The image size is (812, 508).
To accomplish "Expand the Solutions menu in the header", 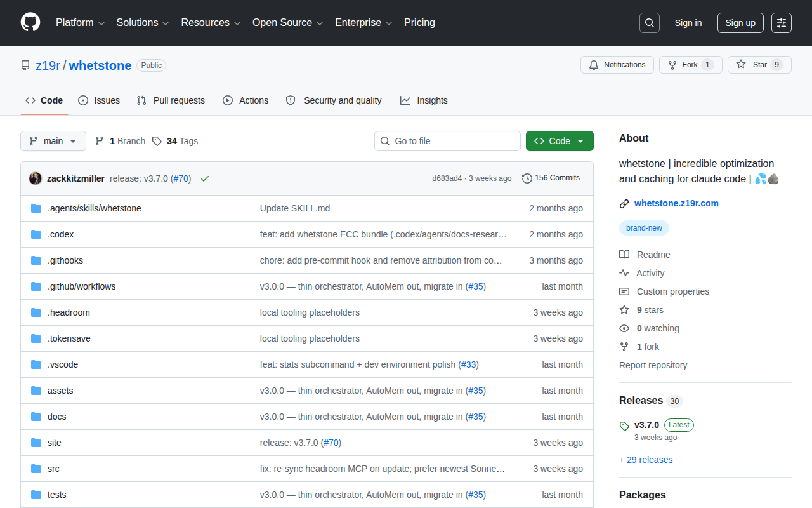I will coord(143,23).
